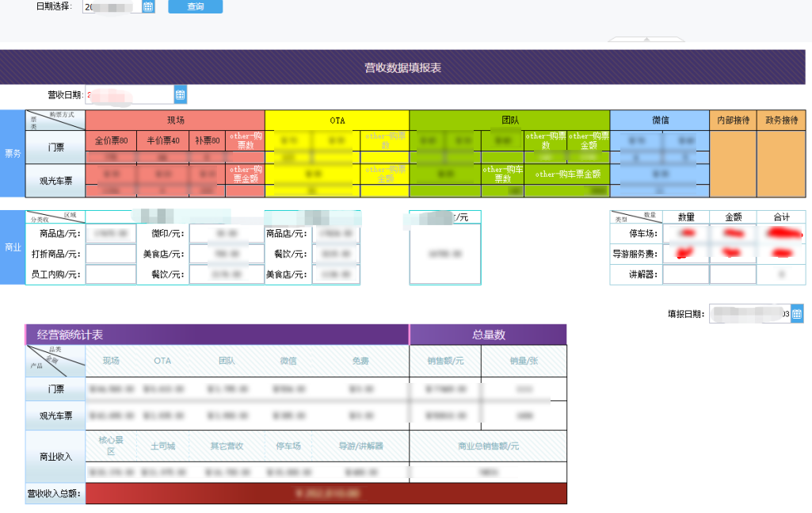Click the 销量/张 column header
Image resolution: width=812 pixels, height=513 pixels.
click(524, 361)
